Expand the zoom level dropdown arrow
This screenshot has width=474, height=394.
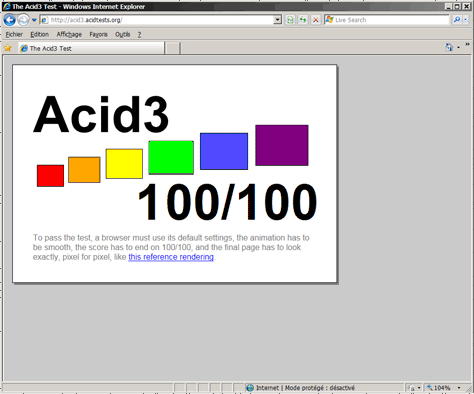click(459, 388)
